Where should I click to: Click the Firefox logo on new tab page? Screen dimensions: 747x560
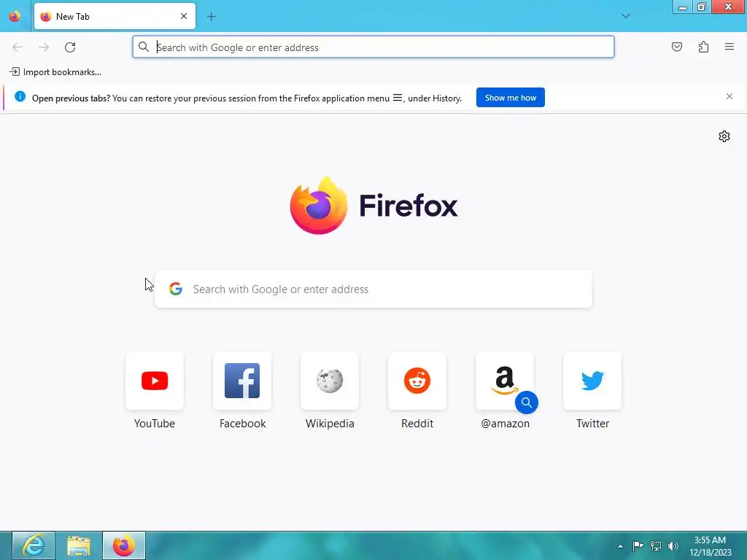[x=373, y=205]
